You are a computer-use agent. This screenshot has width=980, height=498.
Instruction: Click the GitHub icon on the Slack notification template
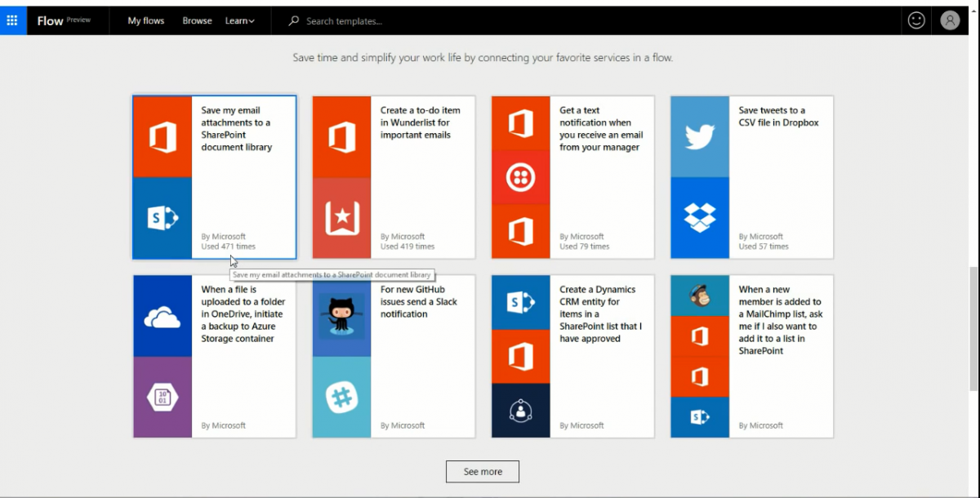pyautogui.click(x=341, y=314)
